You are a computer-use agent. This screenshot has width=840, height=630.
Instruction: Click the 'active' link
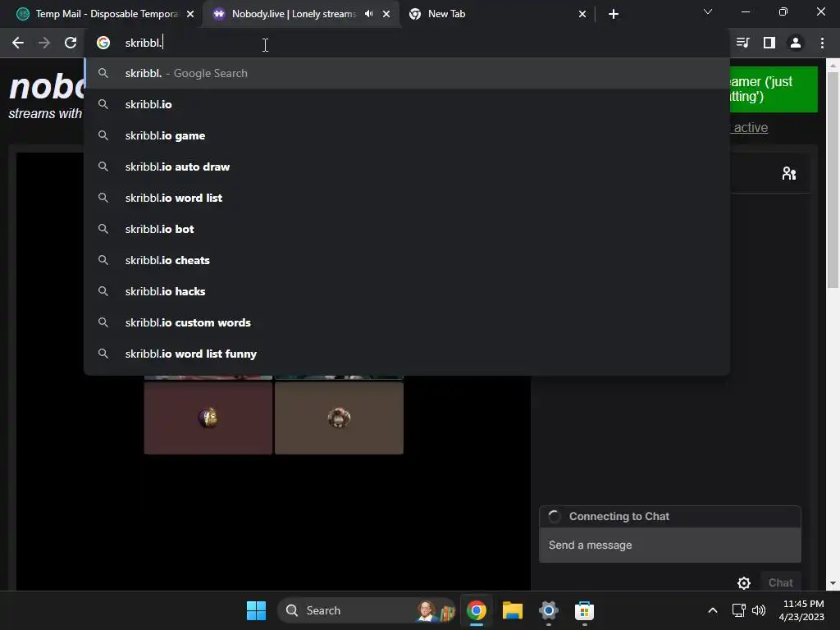click(750, 127)
